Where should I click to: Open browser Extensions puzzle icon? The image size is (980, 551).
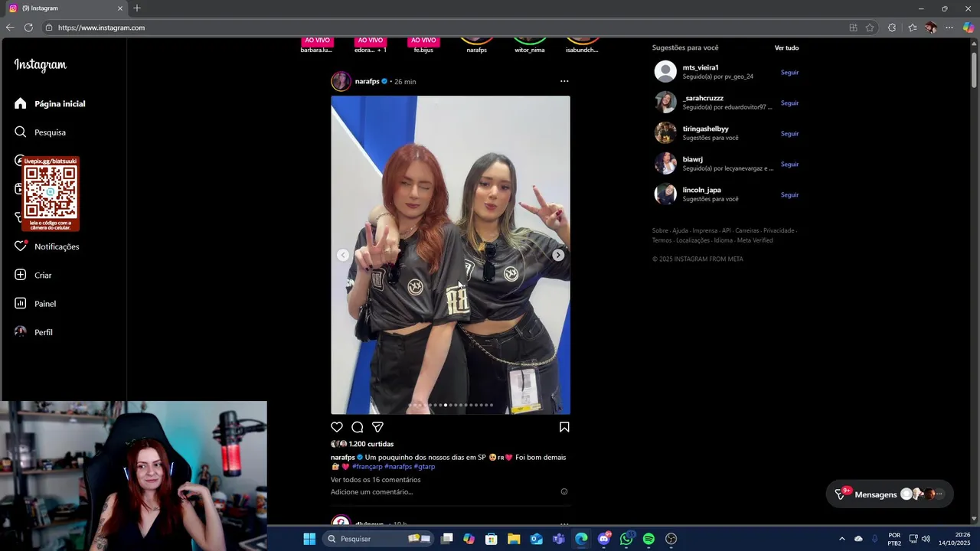pyautogui.click(x=892, y=28)
